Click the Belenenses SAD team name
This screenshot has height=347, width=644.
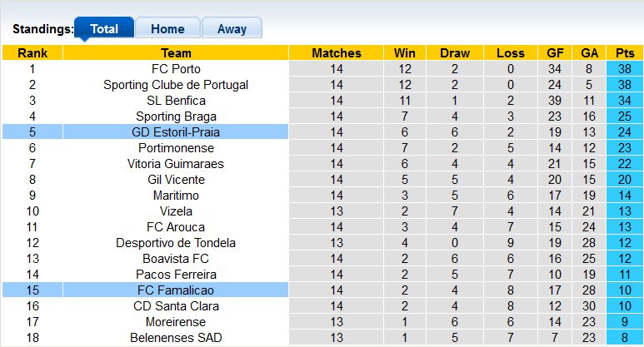pos(176,338)
